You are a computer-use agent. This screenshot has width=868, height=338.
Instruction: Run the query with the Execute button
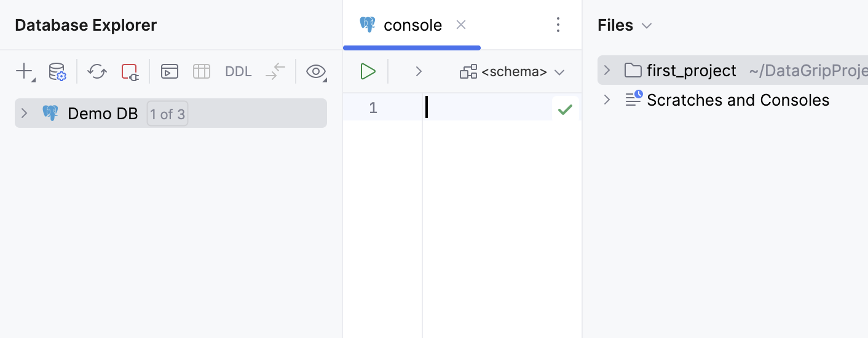click(x=368, y=71)
